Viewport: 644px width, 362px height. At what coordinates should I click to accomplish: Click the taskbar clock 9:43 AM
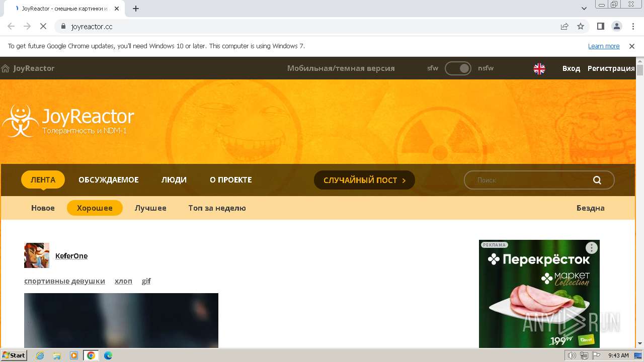618,355
